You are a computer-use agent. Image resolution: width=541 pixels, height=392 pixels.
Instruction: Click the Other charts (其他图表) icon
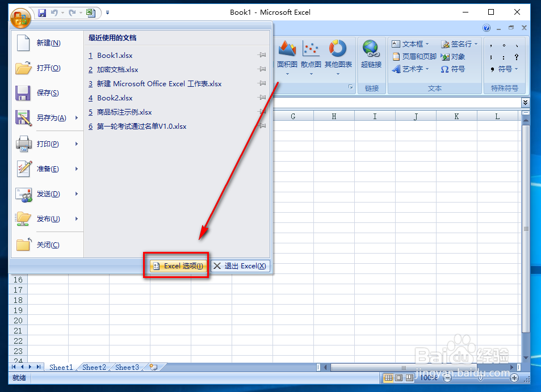coord(338,48)
